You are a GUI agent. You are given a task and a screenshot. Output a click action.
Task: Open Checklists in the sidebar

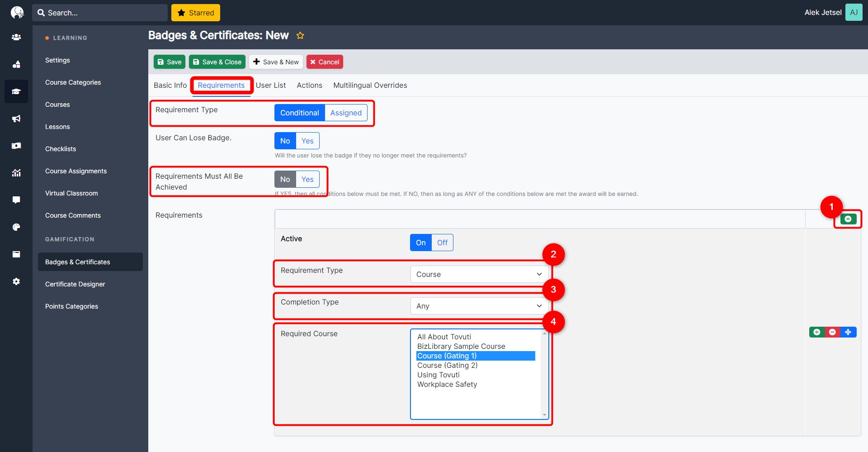point(61,149)
